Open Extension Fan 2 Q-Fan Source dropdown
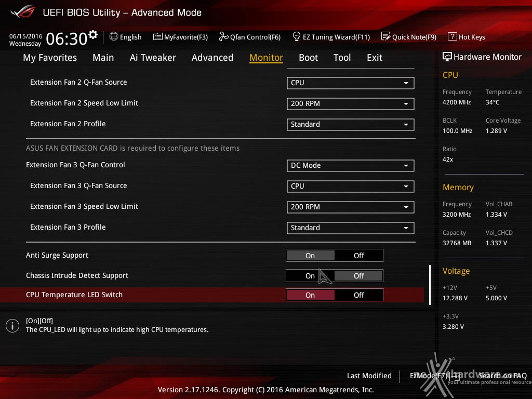This screenshot has width=532, height=399. 350,83
